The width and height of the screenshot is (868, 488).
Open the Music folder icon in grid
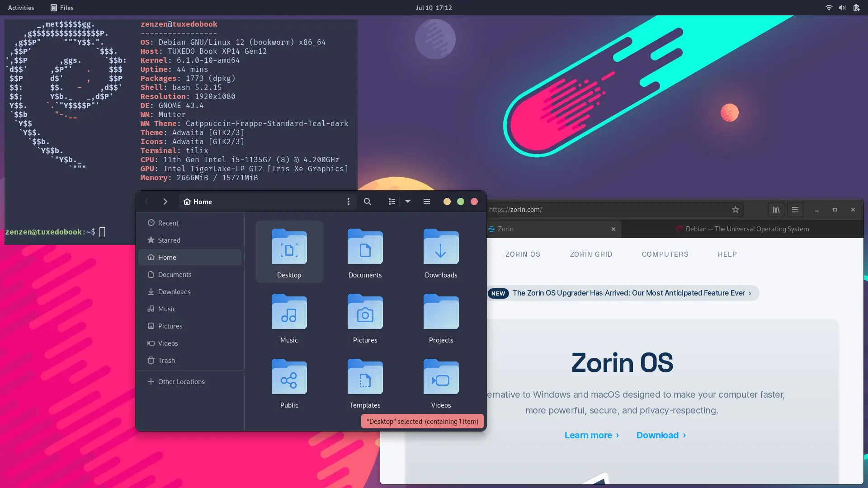289,312
